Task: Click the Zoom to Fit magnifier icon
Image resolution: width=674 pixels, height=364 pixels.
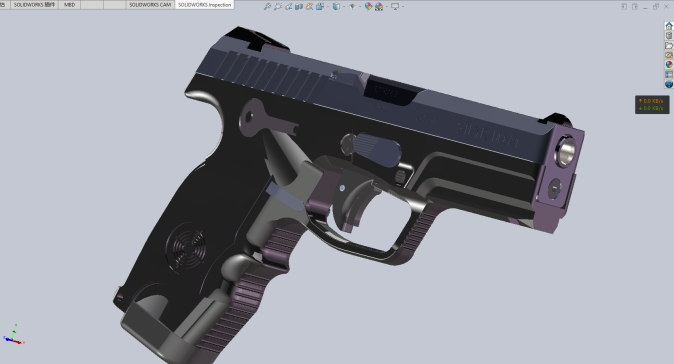Action: (267, 6)
